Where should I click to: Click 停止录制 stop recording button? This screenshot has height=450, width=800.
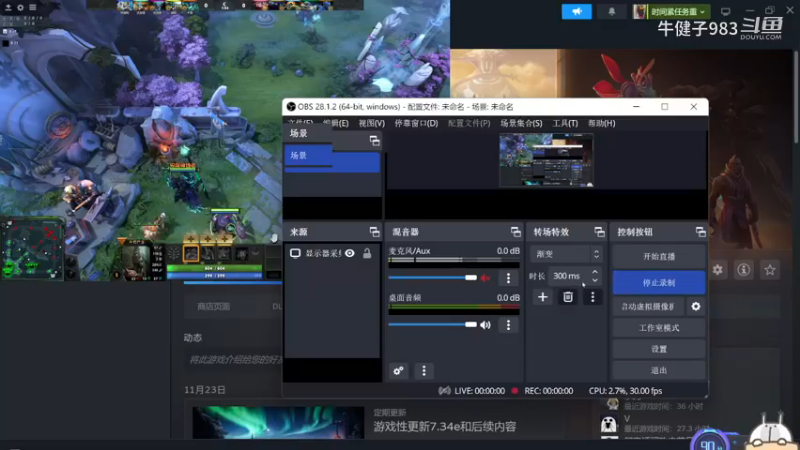[659, 283]
